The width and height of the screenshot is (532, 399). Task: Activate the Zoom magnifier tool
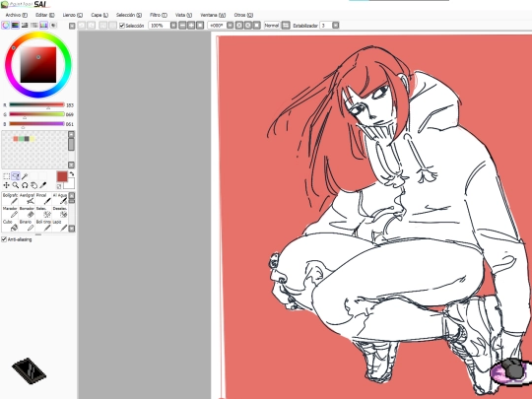pos(16,185)
